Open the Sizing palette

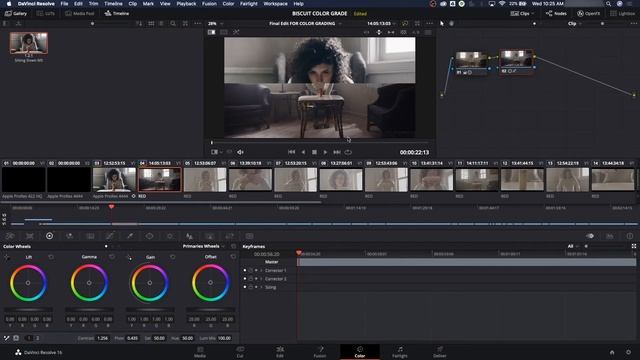229,236
